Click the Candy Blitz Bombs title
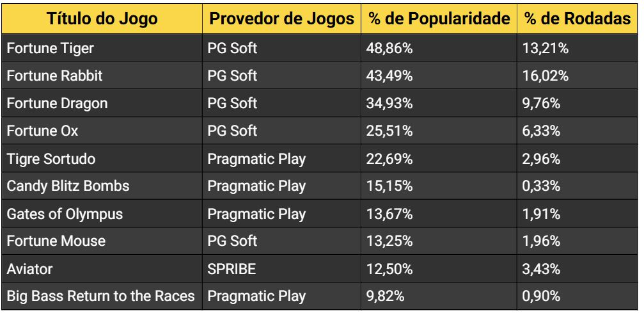 coord(68,186)
